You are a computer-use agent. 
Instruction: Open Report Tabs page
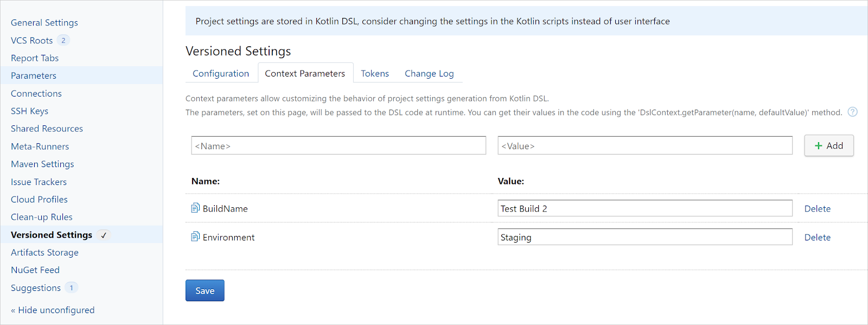pos(35,58)
